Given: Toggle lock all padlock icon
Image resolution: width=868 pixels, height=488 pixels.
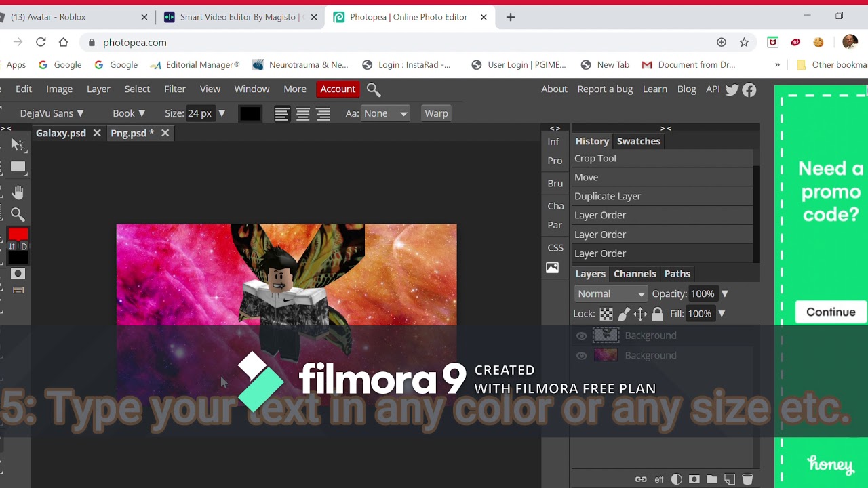Looking at the screenshot, I should (x=657, y=314).
